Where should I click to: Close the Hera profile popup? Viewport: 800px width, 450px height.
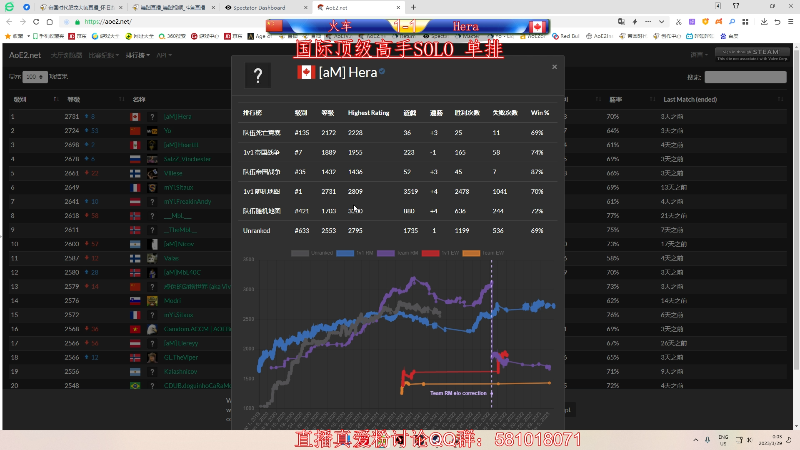tap(555, 67)
